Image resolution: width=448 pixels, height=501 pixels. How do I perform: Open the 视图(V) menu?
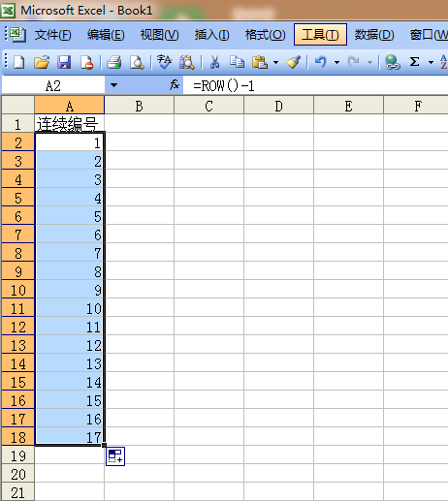159,35
